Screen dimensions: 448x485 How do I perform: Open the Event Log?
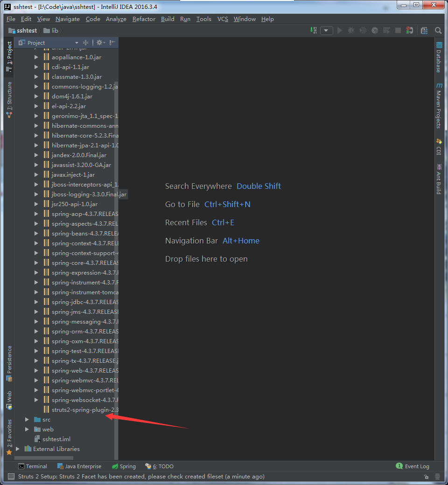pyautogui.click(x=413, y=466)
